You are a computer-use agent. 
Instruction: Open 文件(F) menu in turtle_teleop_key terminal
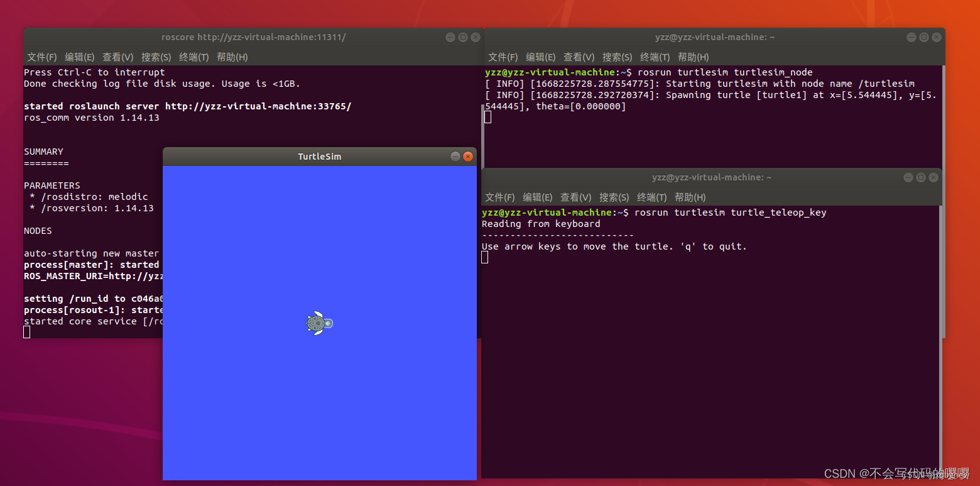(x=500, y=197)
